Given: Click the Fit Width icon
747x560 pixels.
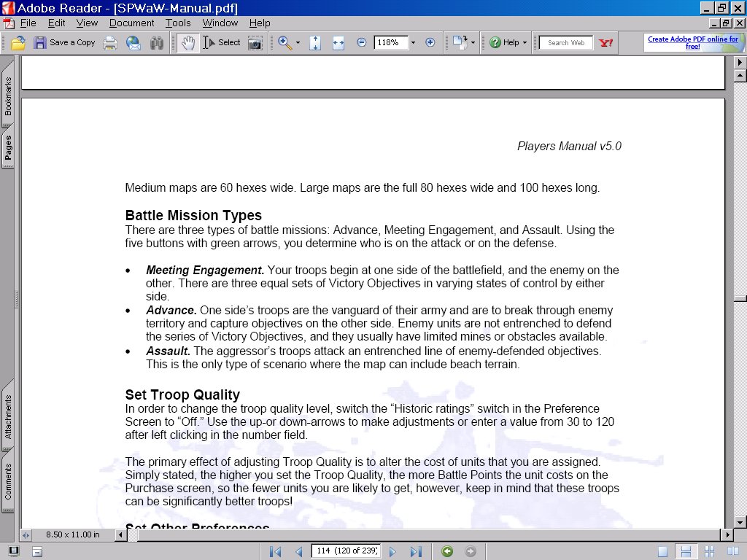Looking at the screenshot, I should point(338,43).
